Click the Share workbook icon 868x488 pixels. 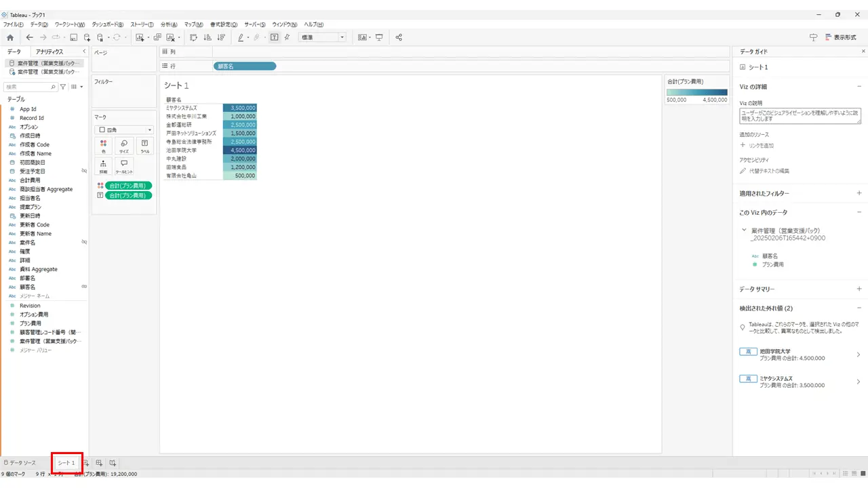tap(399, 37)
